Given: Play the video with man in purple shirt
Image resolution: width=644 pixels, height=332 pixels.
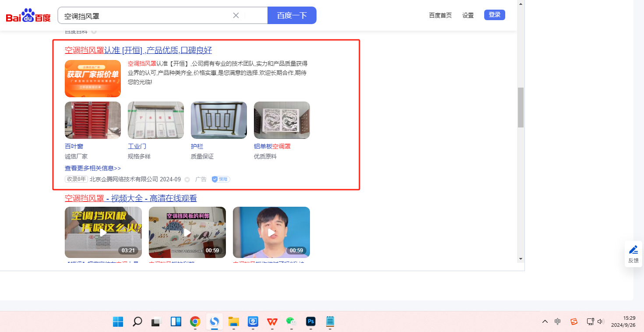Looking at the screenshot, I should click(x=271, y=232).
